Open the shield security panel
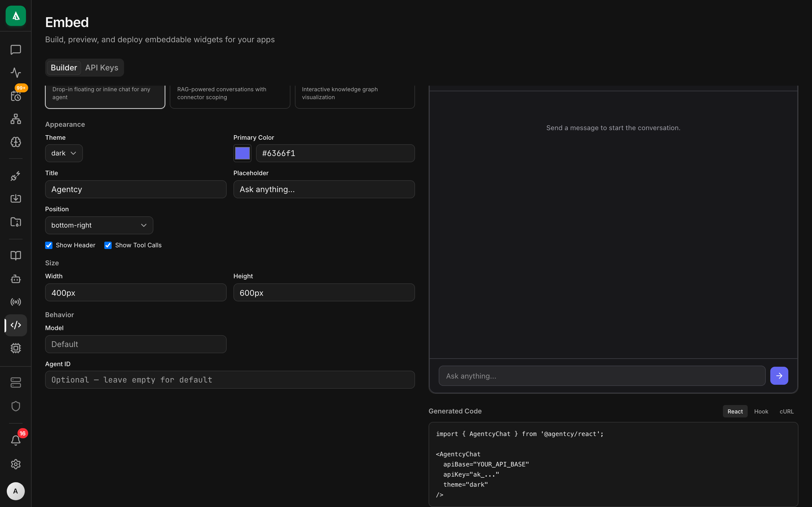Image resolution: width=812 pixels, height=507 pixels. point(16,406)
